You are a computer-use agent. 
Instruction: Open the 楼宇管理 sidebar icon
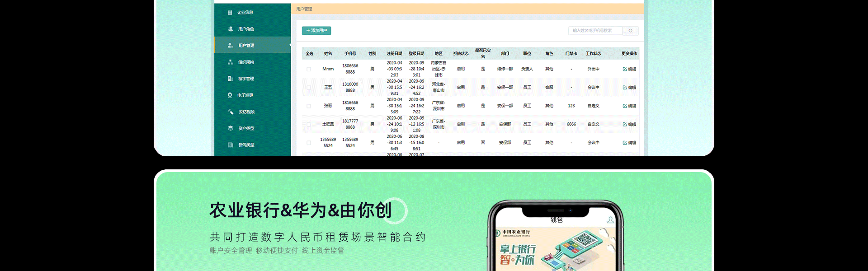coord(230,79)
